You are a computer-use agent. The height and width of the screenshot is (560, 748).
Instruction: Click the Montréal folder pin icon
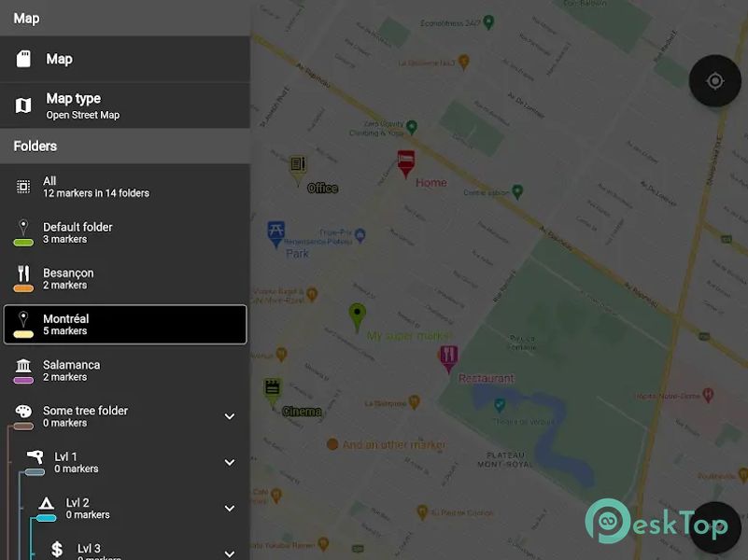coord(23,319)
